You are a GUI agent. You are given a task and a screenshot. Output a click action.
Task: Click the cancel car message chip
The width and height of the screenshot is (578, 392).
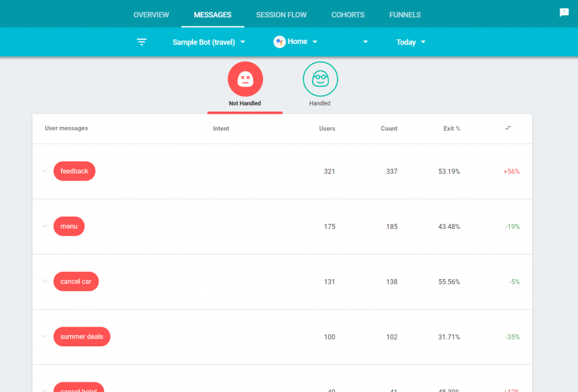76,281
